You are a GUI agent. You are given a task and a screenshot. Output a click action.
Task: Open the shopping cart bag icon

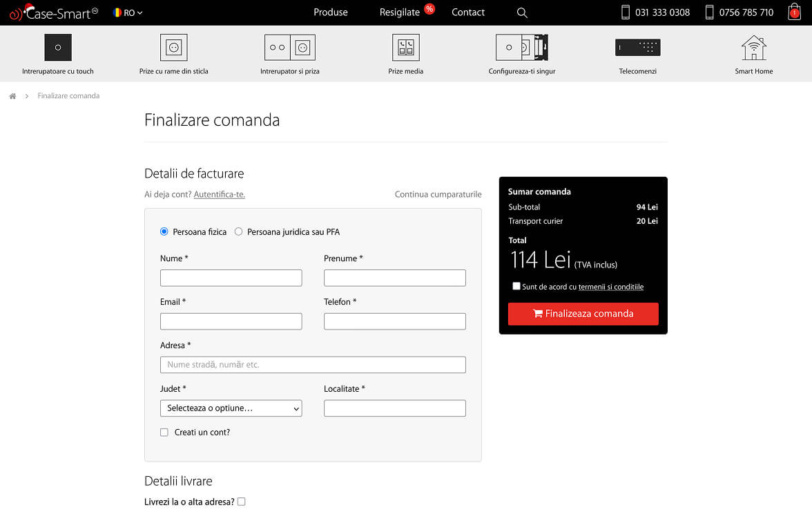[x=794, y=12]
